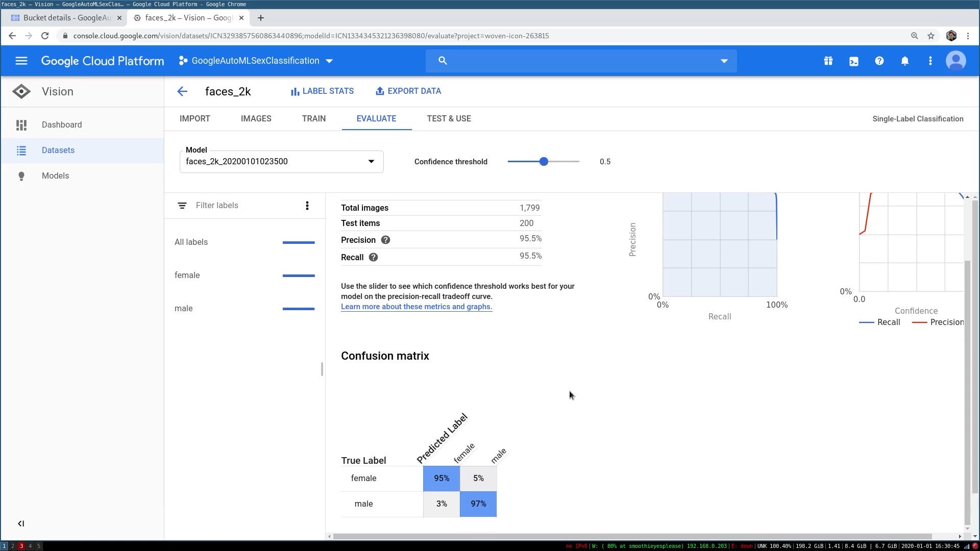Open Google Cloud help
Image resolution: width=980 pixels, height=551 pixels.
879,61
